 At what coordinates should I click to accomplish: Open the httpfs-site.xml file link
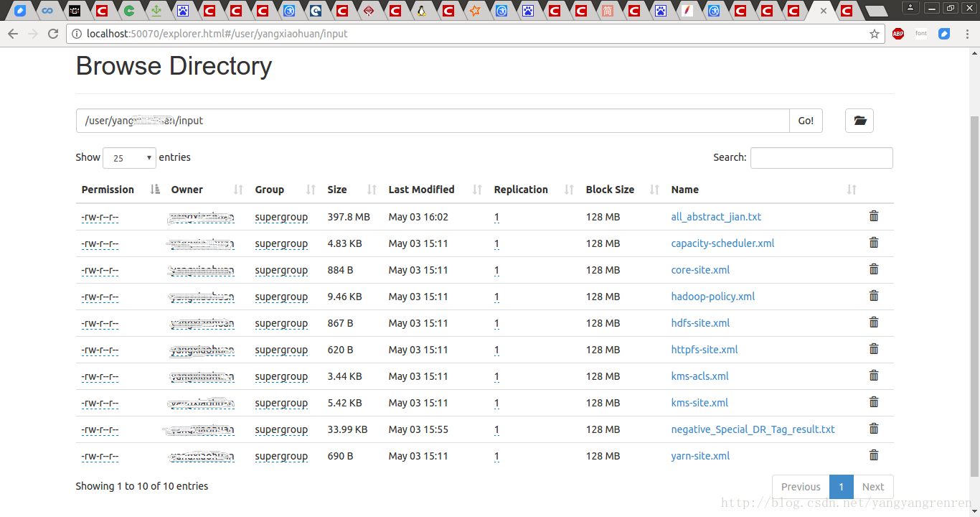click(x=705, y=350)
